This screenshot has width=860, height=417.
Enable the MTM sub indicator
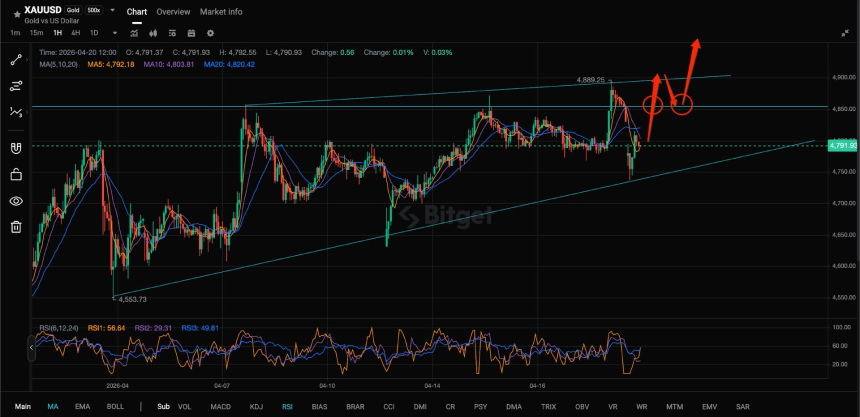[x=675, y=407]
